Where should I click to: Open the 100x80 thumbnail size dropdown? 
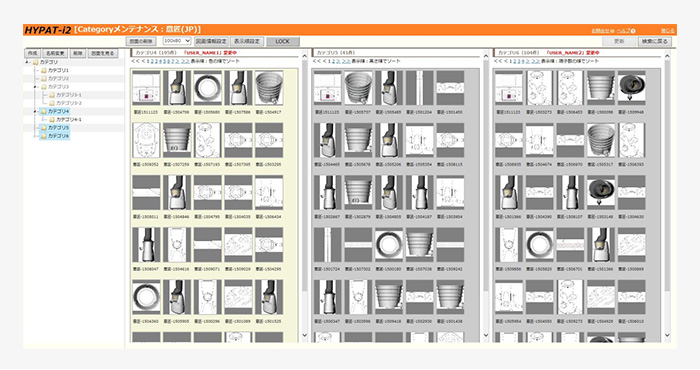177,41
